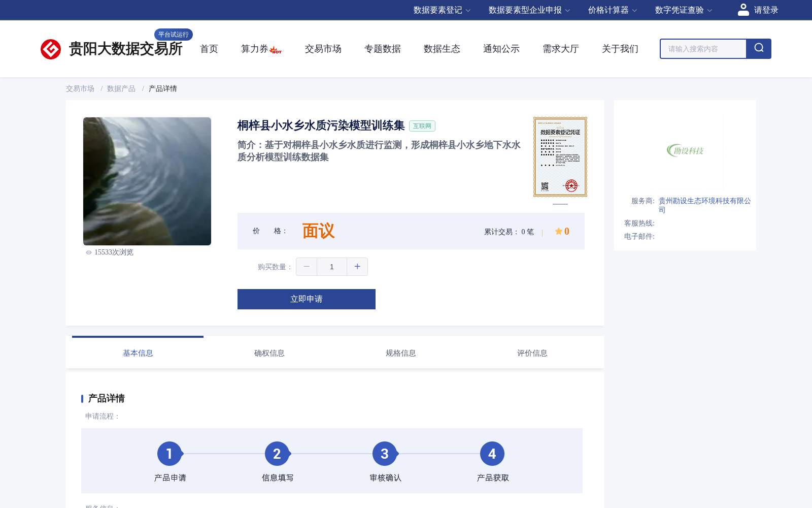Switch to the 规格信息 tab

[401, 353]
